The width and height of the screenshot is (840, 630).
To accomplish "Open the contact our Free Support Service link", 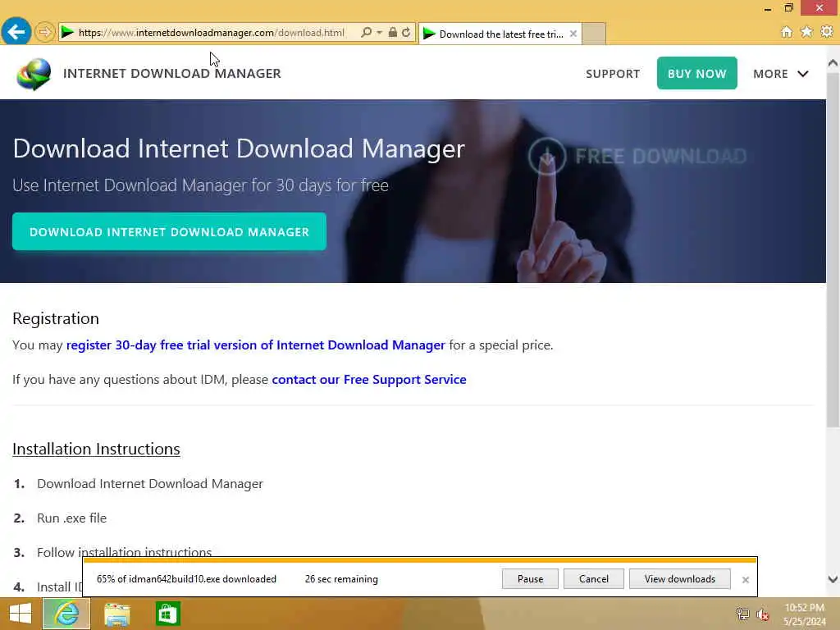I will 369,379.
